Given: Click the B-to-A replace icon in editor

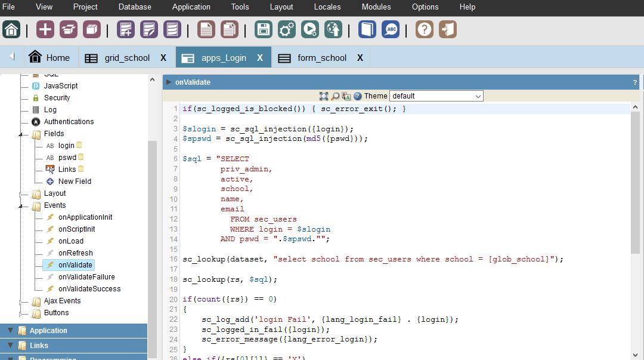Looking at the screenshot, I should (x=346, y=96).
